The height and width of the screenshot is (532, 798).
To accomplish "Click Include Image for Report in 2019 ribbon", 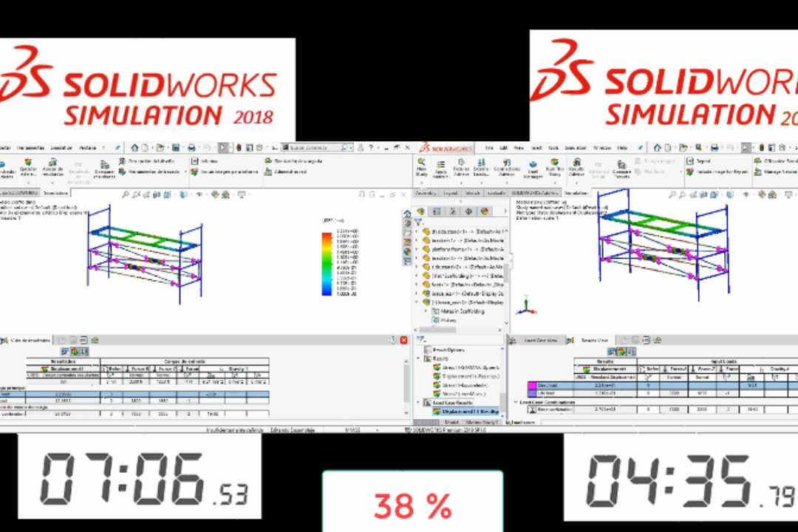I will click(717, 172).
